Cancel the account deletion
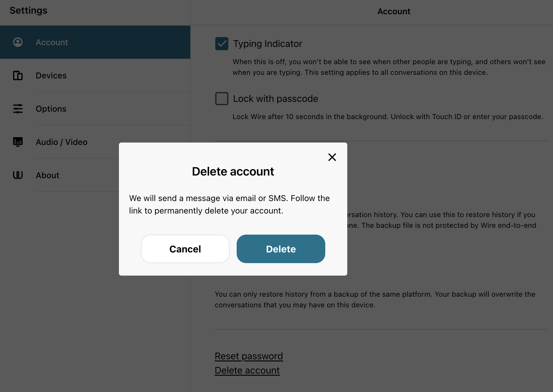The height and width of the screenshot is (392, 553). click(x=185, y=249)
